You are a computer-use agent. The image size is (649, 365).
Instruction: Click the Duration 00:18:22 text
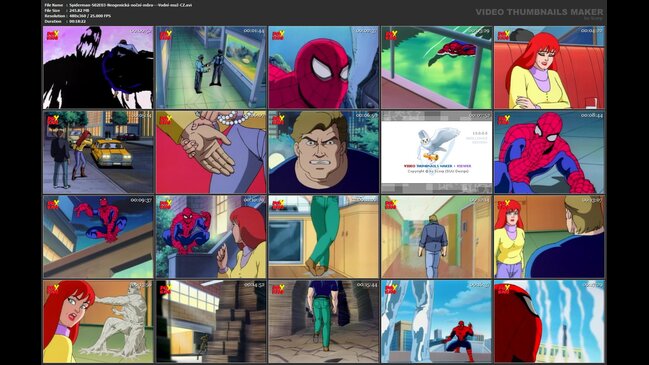pos(77,21)
